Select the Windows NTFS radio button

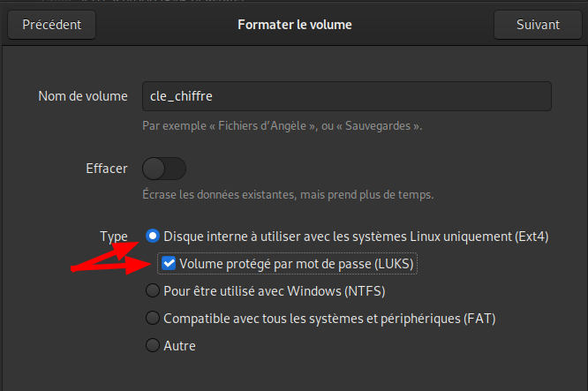153,291
